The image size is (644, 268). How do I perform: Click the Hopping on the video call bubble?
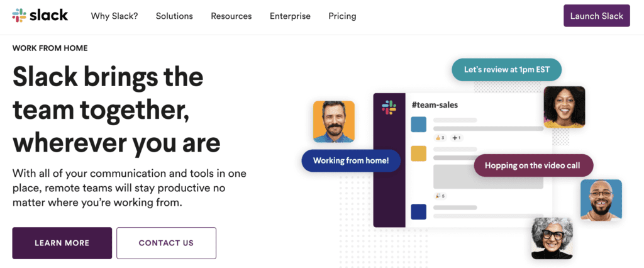tap(532, 165)
